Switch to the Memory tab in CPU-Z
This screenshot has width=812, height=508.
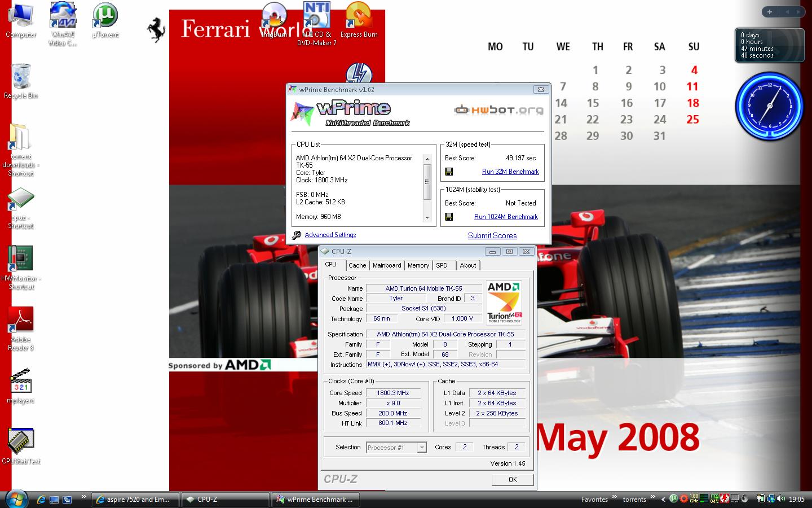click(x=418, y=265)
